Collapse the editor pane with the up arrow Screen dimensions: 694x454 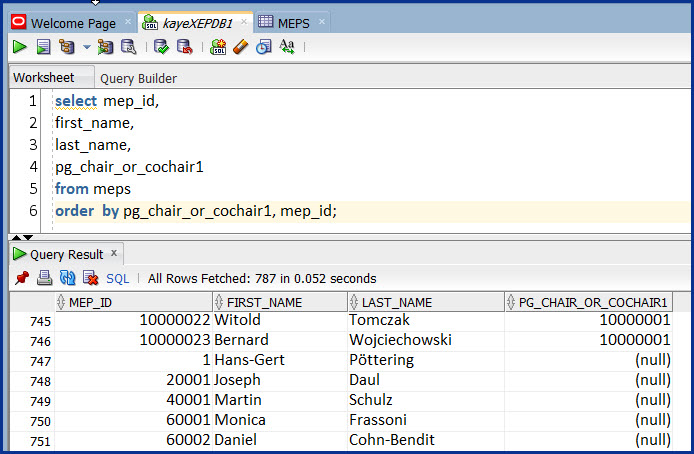coord(16,238)
